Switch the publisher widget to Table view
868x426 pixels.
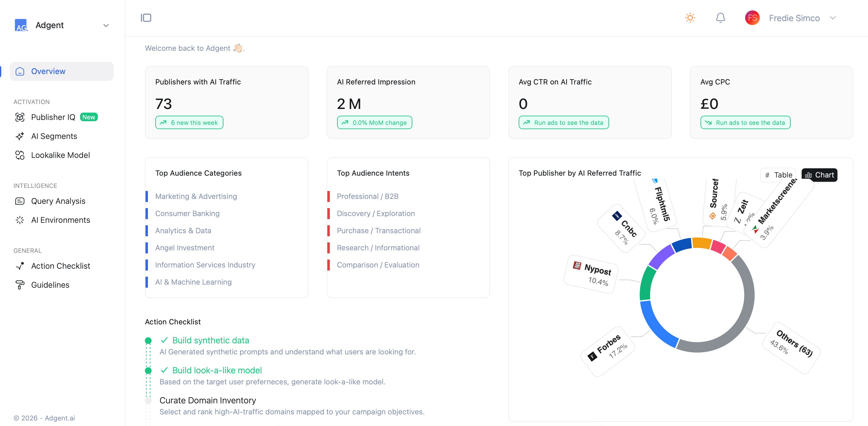coord(778,175)
